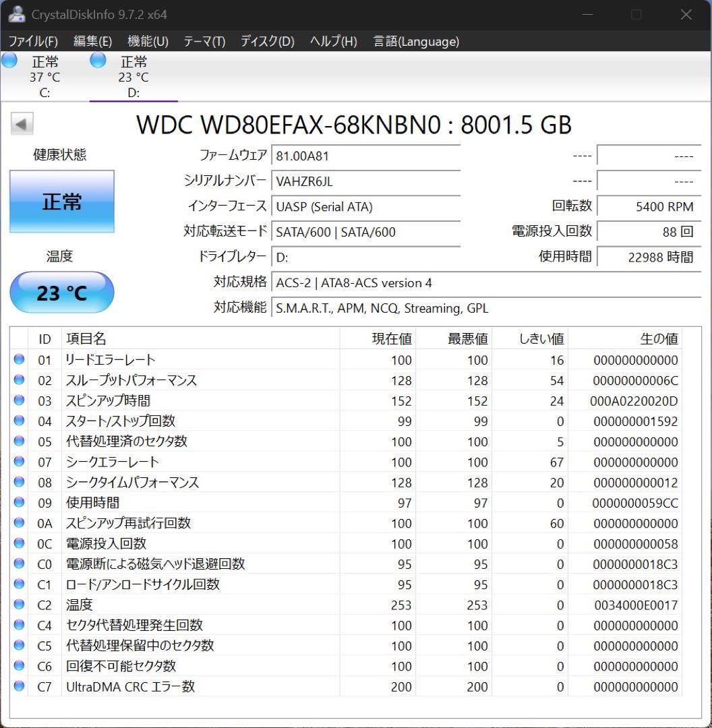The height and width of the screenshot is (728, 712).
Task: Click the status dot beside 電源投入回数
Action: 19,543
